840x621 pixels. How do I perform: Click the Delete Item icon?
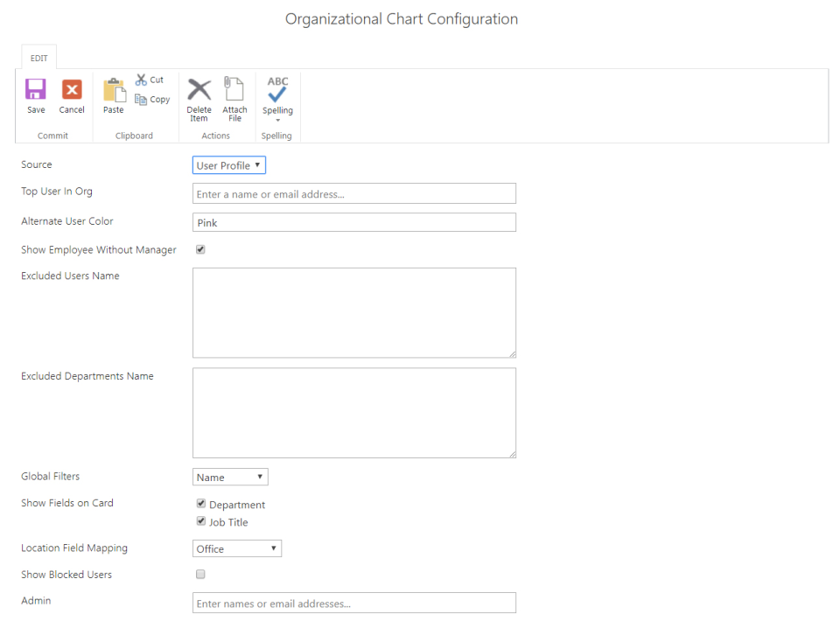click(x=199, y=90)
